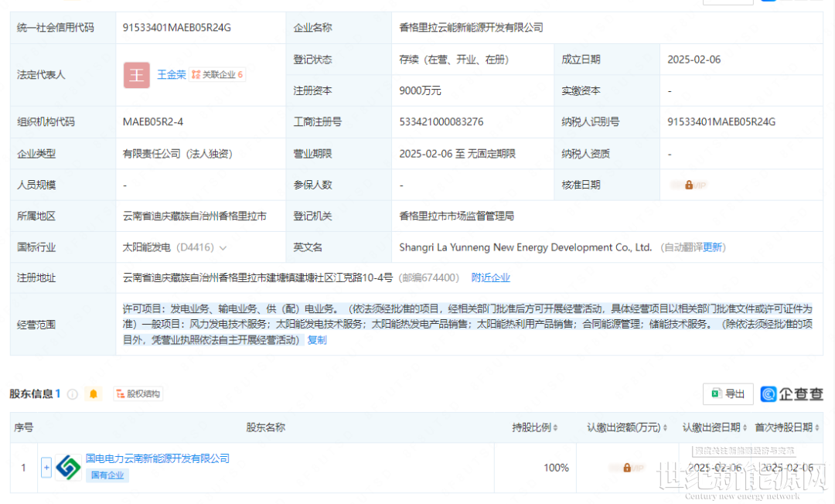Open the 股权结构 view
The height and width of the screenshot is (504, 835).
(138, 393)
